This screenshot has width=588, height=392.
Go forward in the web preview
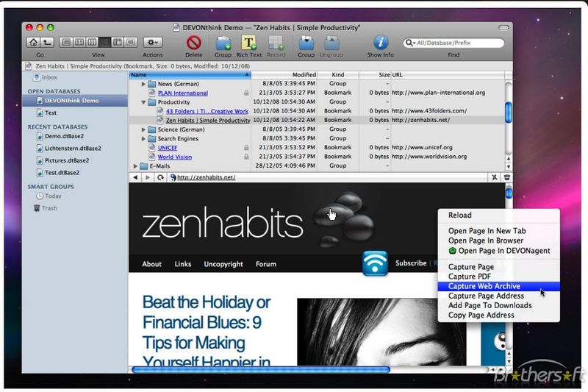pos(148,177)
